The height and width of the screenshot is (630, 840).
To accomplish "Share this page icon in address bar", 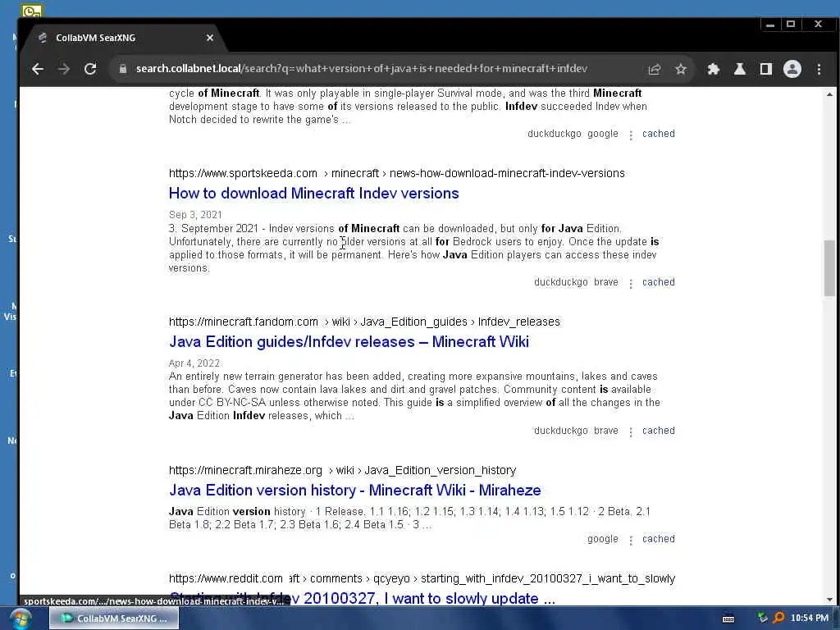I will (654, 69).
